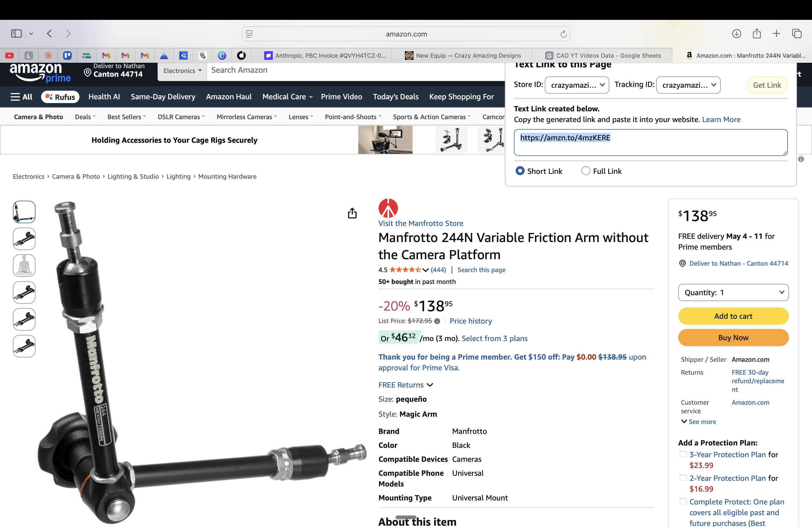
Task: Click the Learn More link
Action: pyautogui.click(x=721, y=119)
